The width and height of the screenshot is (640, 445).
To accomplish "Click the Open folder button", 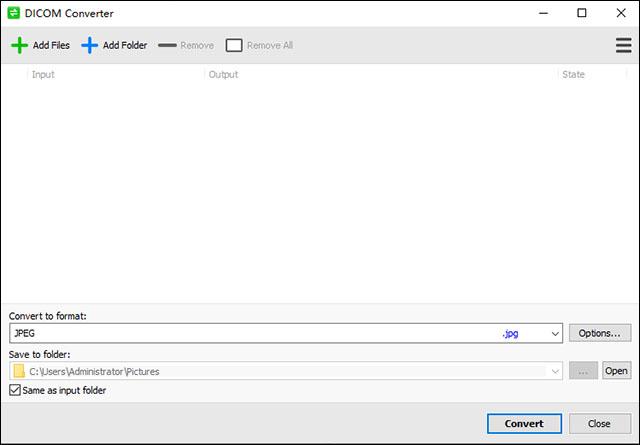I will pos(616,371).
